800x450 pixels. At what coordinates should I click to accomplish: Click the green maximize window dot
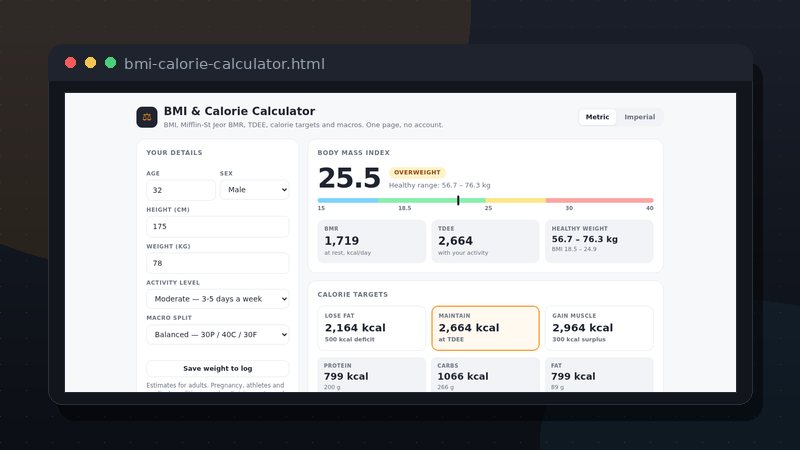(110, 63)
